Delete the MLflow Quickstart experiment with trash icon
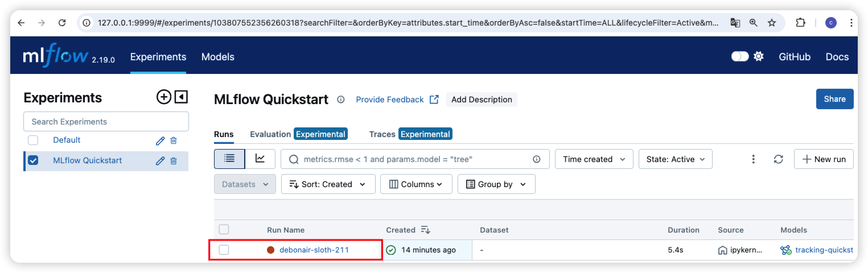 (x=174, y=161)
